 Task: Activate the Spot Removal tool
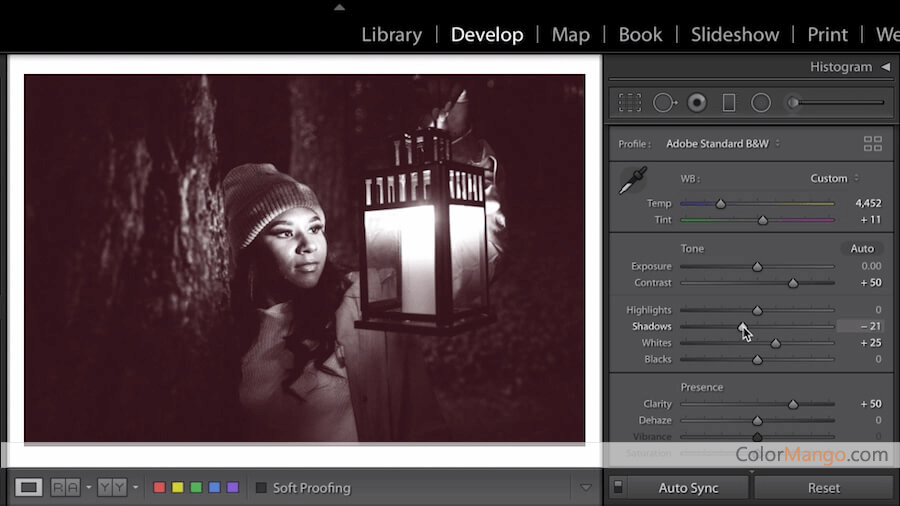(665, 102)
